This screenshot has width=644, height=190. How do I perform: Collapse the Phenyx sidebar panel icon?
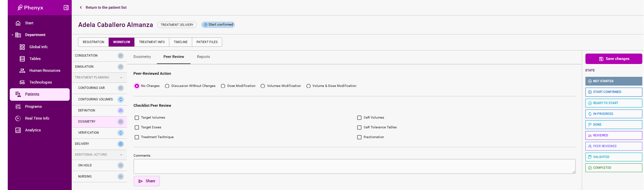(x=66, y=8)
